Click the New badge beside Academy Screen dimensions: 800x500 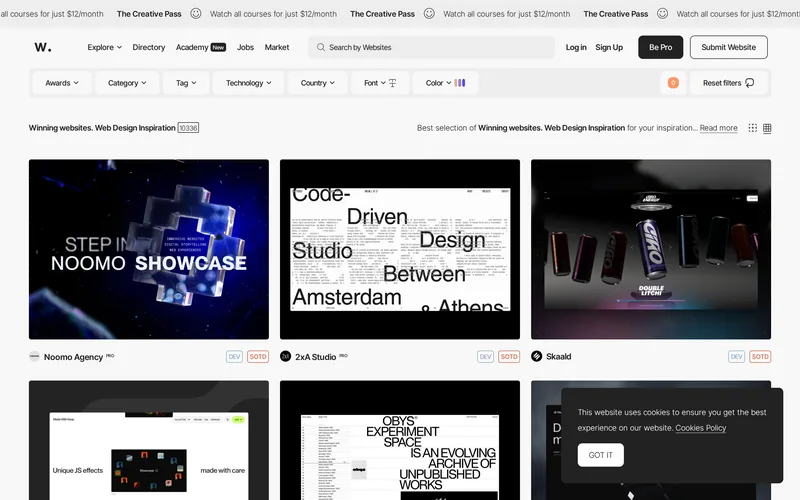coord(218,47)
